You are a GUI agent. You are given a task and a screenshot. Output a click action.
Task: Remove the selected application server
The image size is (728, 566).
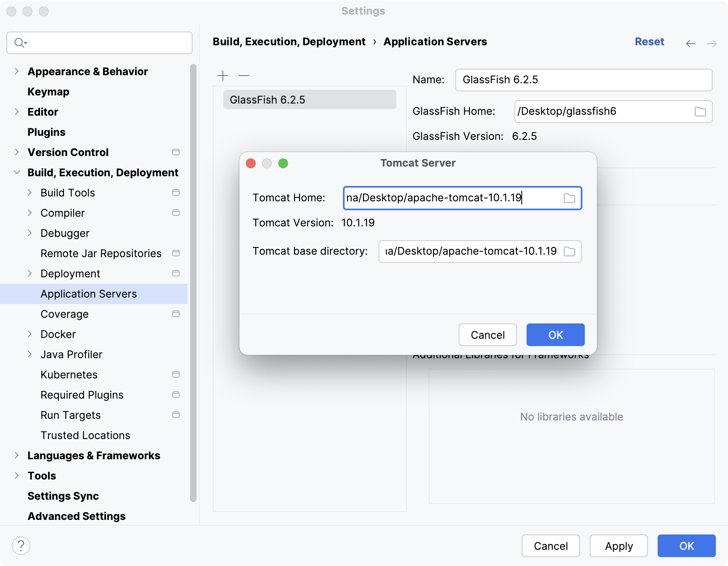pyautogui.click(x=243, y=76)
